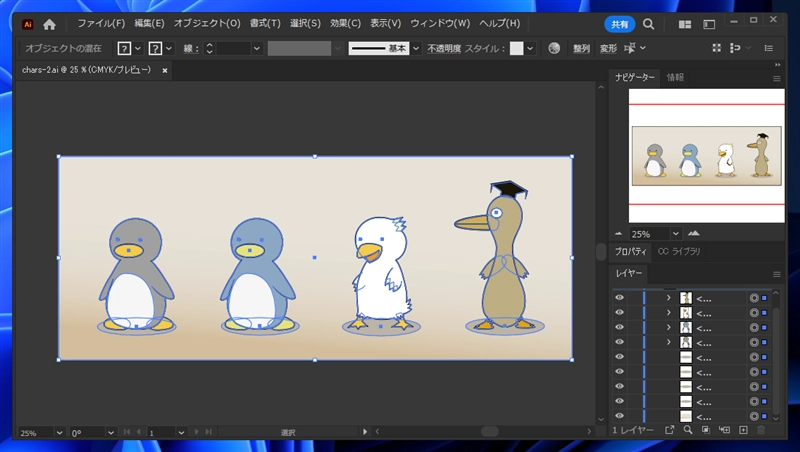This screenshot has height=452, width=800.
Task: Click the gray variable width profile box
Action: (x=299, y=48)
